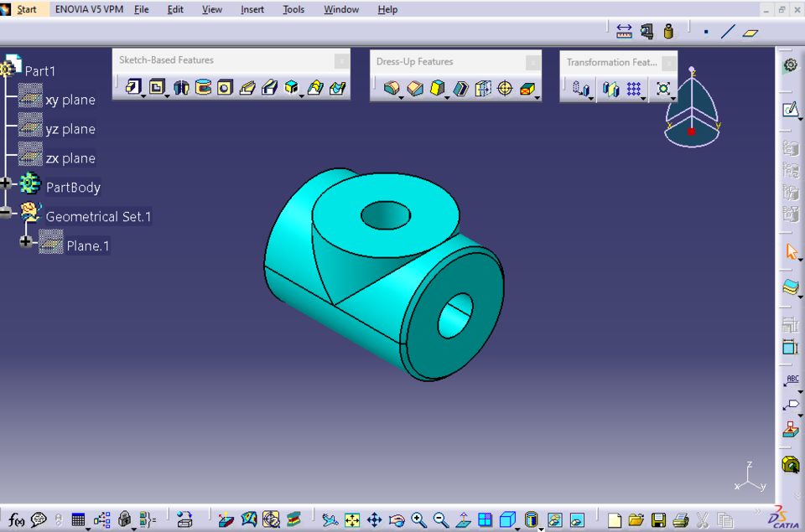This screenshot has height=532, width=805.
Task: Select the Pad tool
Action: click(x=133, y=87)
